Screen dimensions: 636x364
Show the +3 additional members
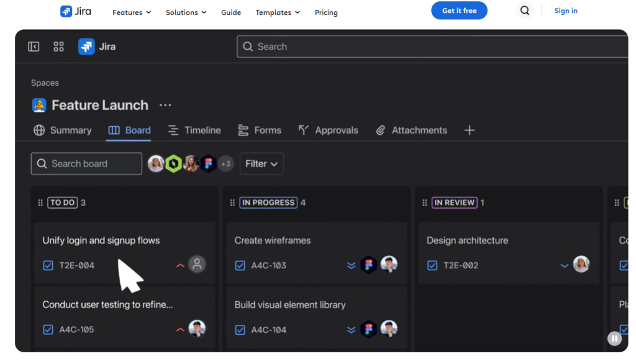(x=226, y=163)
